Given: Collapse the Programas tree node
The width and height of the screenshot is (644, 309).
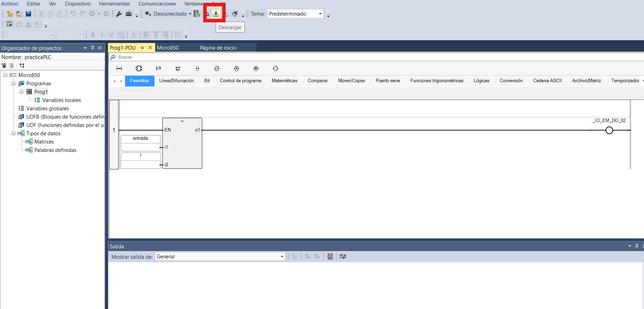Looking at the screenshot, I should pyautogui.click(x=13, y=83).
